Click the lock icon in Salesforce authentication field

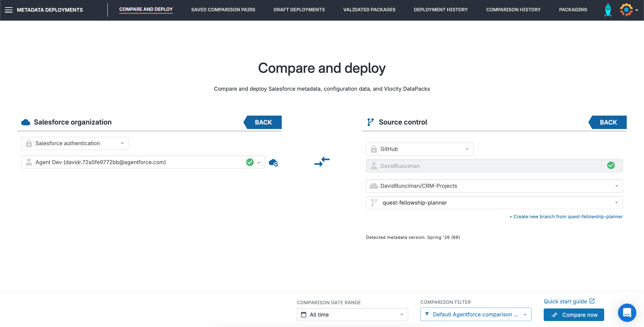[x=29, y=143]
